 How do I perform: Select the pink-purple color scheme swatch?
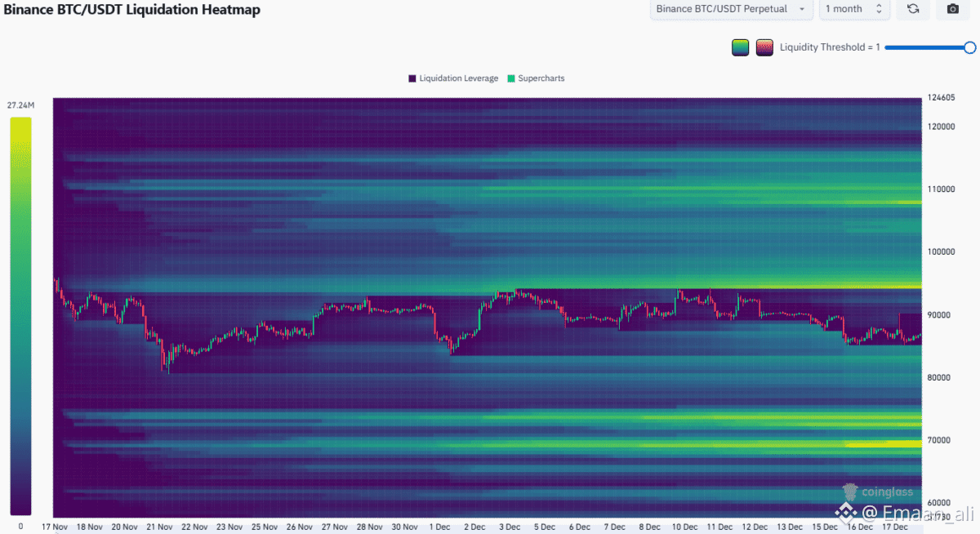pos(764,47)
